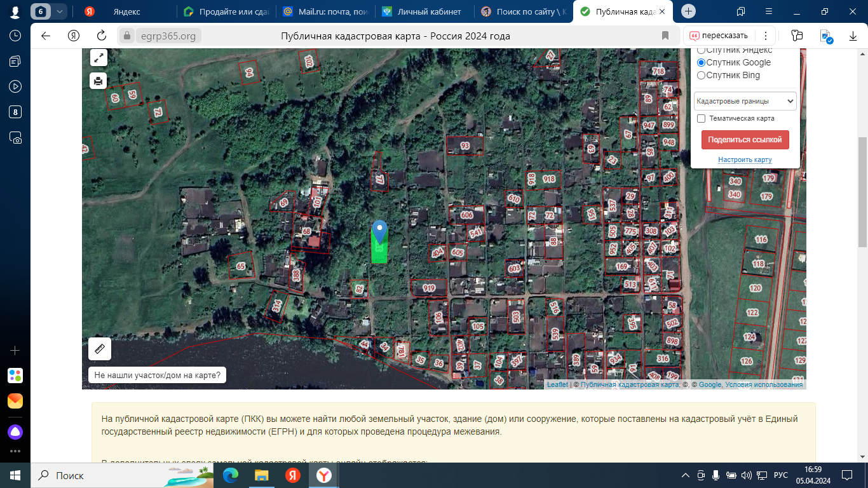This screenshot has width=868, height=488.
Task: Click the egrp365.org address field
Action: tap(168, 36)
